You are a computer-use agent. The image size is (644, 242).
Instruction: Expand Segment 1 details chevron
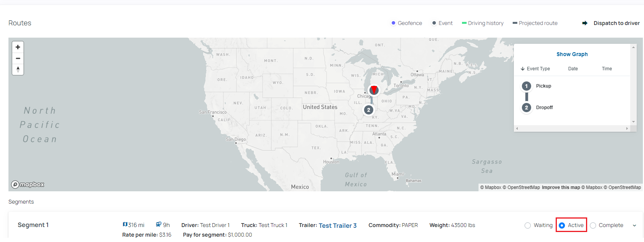coord(634,225)
